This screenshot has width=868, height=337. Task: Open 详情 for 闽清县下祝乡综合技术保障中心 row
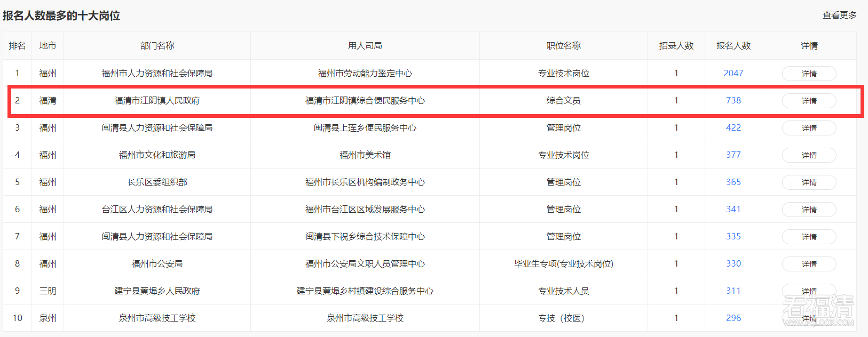tap(809, 237)
